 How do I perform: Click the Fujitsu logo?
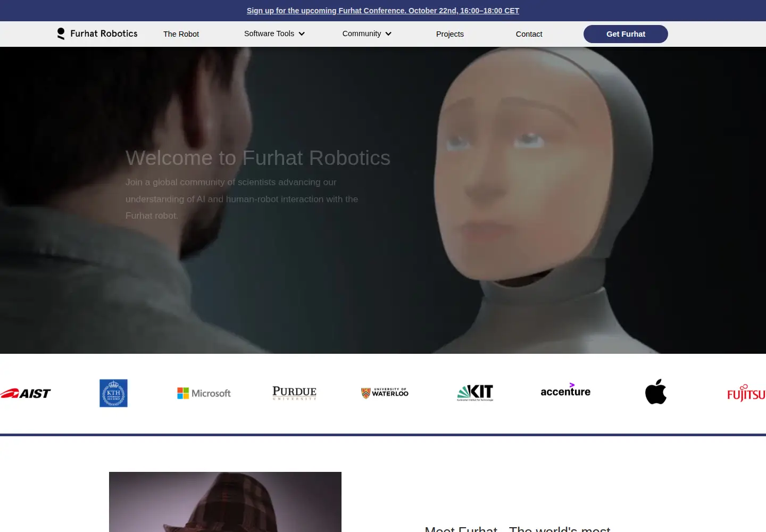point(746,393)
